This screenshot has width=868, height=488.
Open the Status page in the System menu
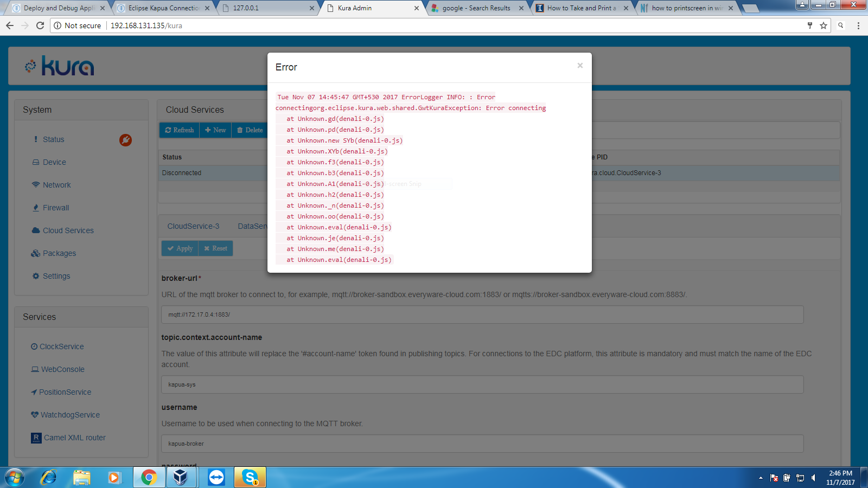(x=53, y=139)
